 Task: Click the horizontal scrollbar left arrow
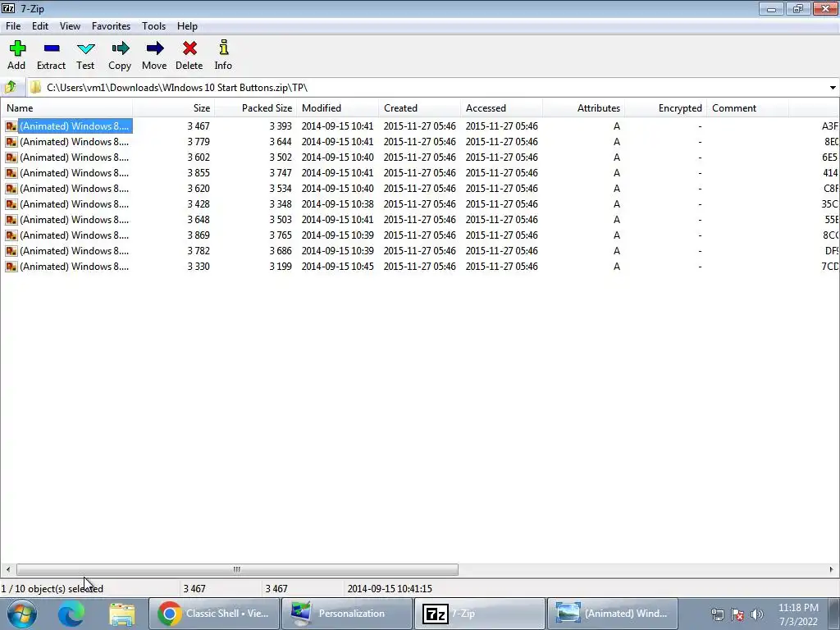click(7, 569)
